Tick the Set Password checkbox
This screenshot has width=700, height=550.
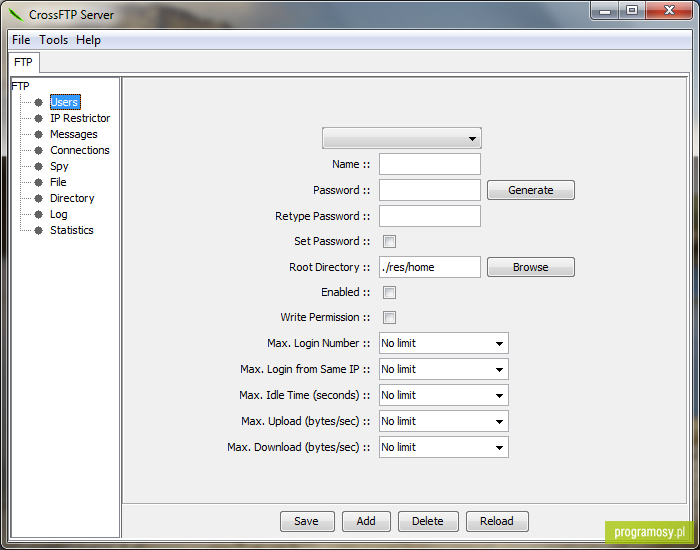389,242
